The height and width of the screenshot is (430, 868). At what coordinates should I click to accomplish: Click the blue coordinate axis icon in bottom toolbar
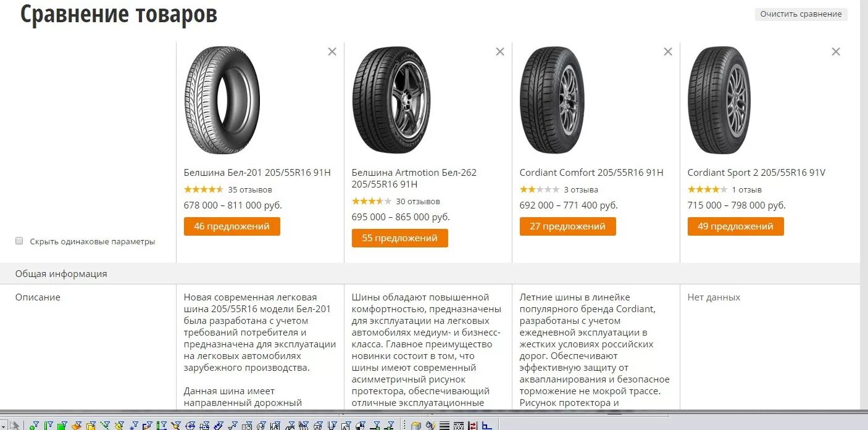[x=486, y=425]
